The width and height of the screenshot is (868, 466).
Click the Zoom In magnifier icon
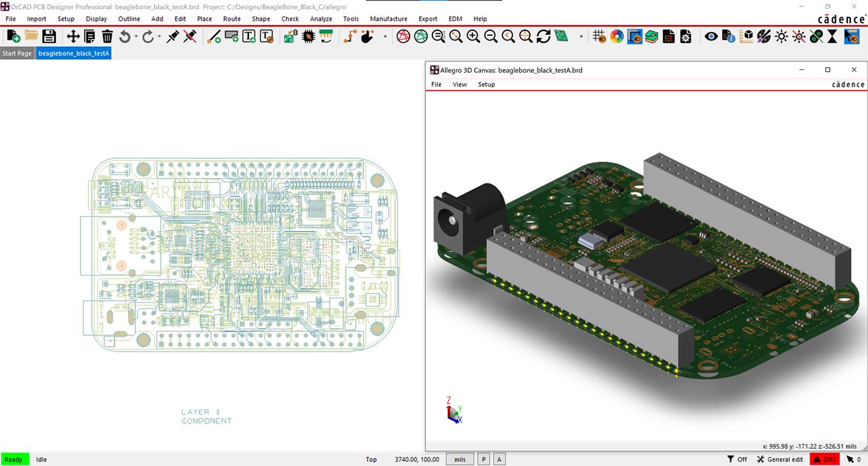(x=473, y=36)
